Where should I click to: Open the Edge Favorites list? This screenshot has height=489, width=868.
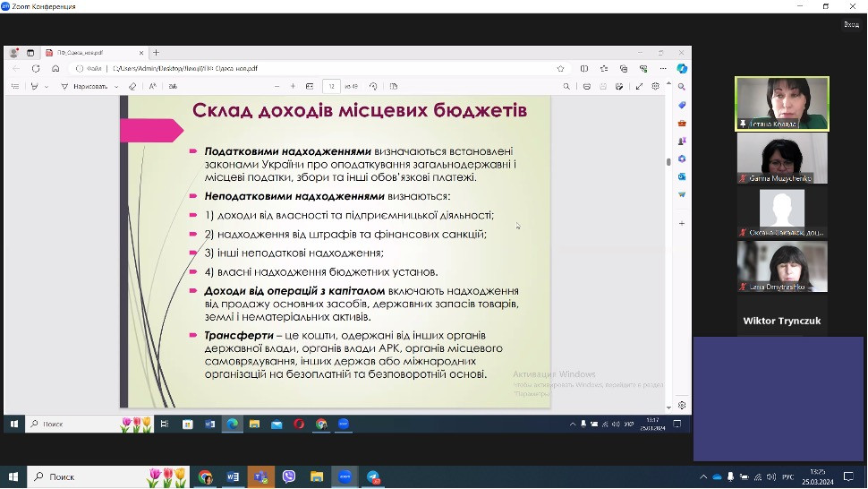604,69
